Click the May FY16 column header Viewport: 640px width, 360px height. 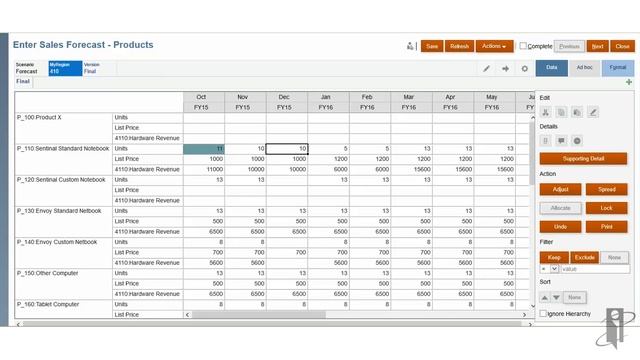click(494, 102)
